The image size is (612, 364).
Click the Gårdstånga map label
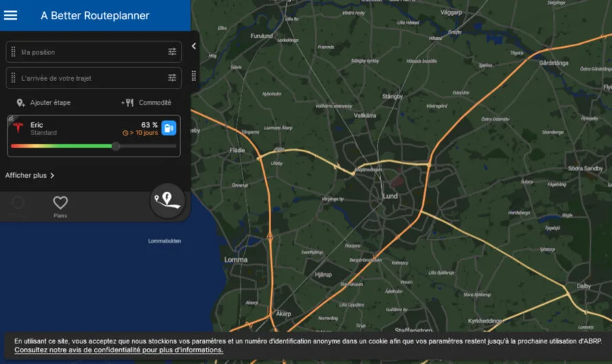click(554, 62)
